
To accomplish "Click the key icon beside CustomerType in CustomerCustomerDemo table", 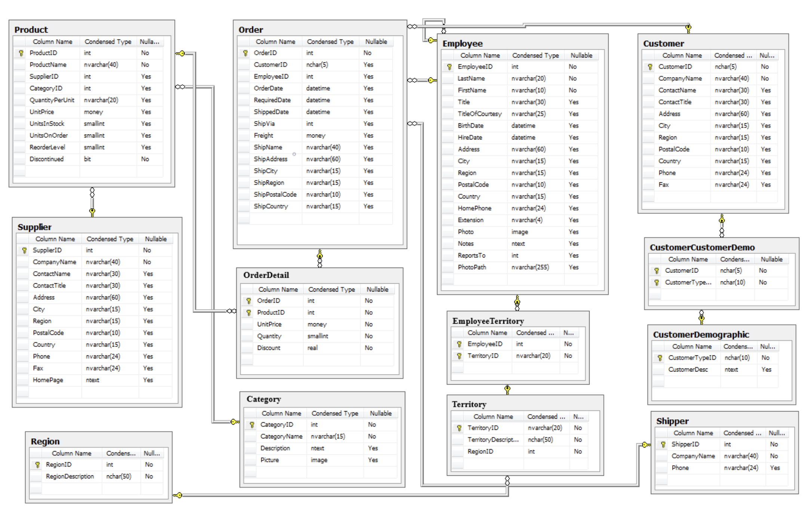I will coord(656,283).
